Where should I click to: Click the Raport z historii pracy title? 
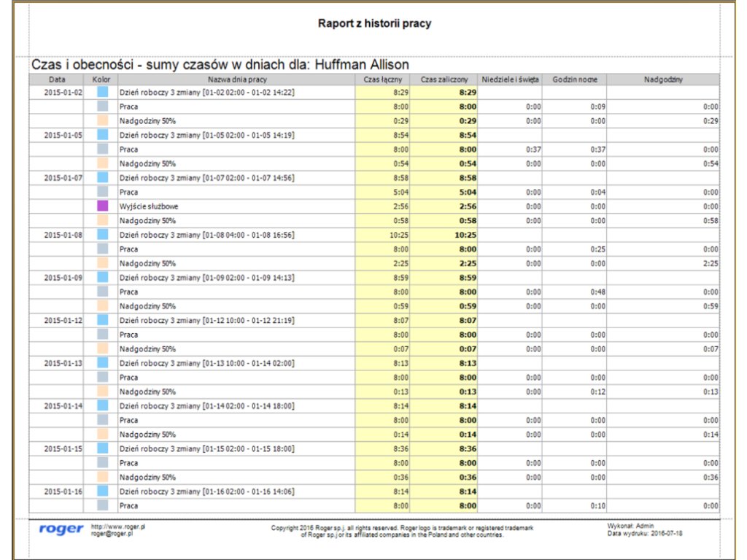tap(374, 23)
